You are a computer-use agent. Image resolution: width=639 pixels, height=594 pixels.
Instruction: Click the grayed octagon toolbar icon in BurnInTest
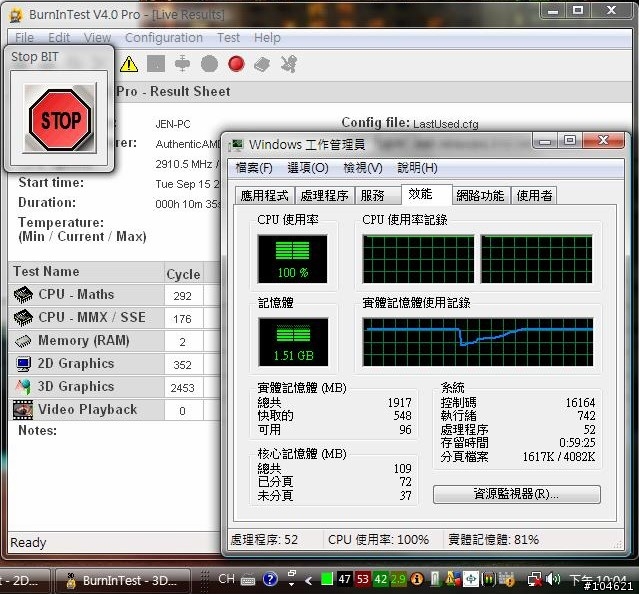(x=209, y=64)
